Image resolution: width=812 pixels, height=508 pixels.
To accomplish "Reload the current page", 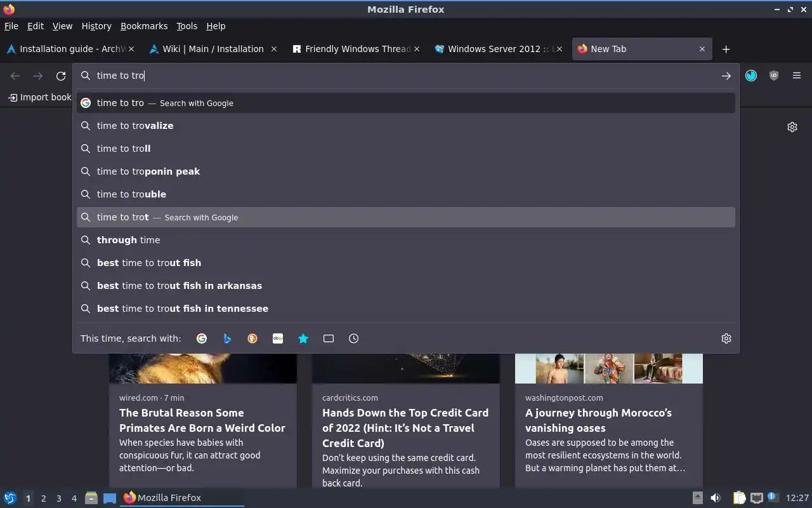I will coord(61,76).
